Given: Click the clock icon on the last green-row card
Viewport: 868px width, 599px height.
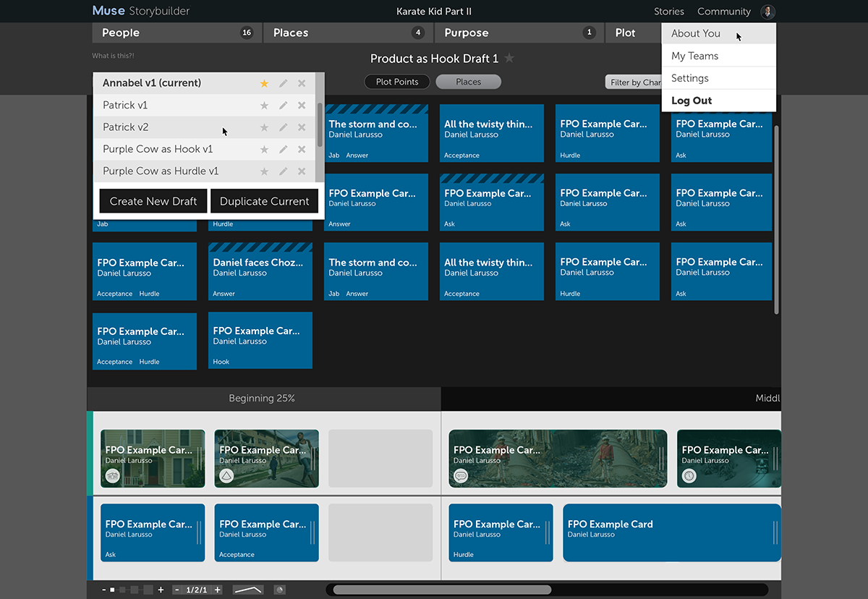Looking at the screenshot, I should click(689, 475).
